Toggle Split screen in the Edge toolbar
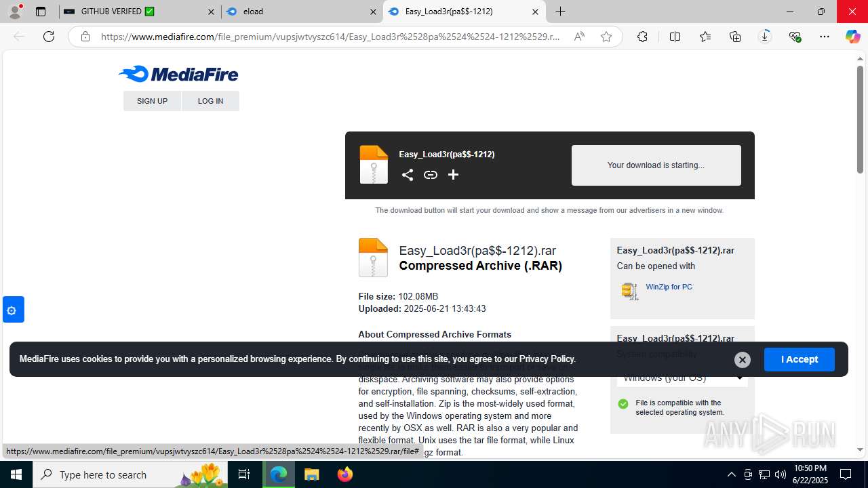The image size is (868, 488). point(675,37)
